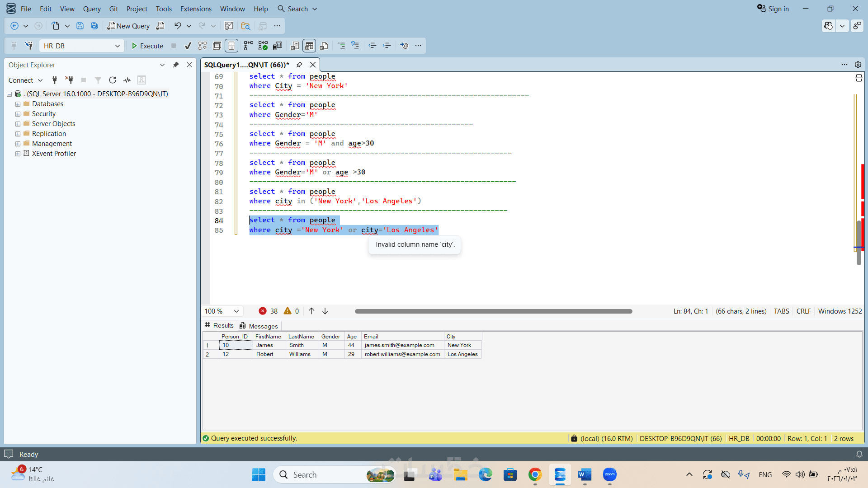The width and height of the screenshot is (868, 488).
Task: Click Refresh in Object Explorer
Action: pyautogui.click(x=113, y=80)
